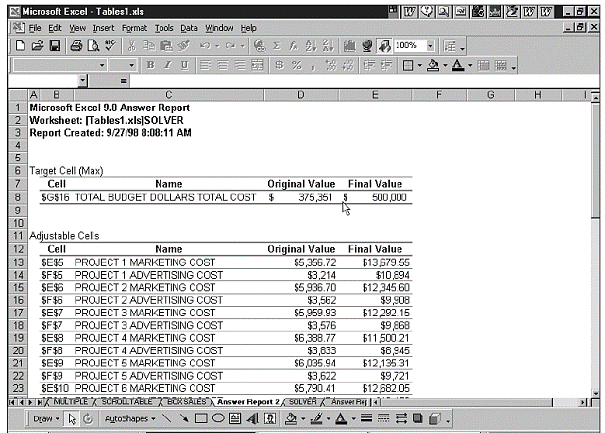Image resolution: width=605 pixels, height=433 pixels.
Task: Select the Rectangle drawing tool
Action: click(x=201, y=418)
